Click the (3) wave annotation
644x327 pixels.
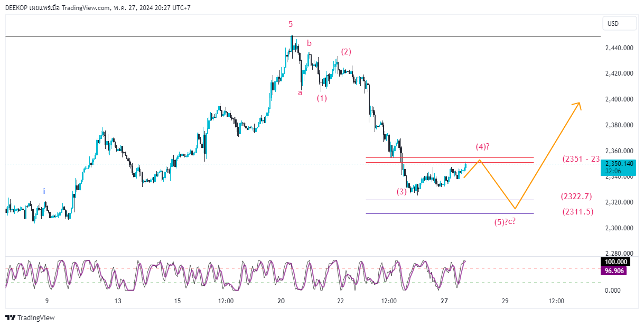click(x=402, y=192)
